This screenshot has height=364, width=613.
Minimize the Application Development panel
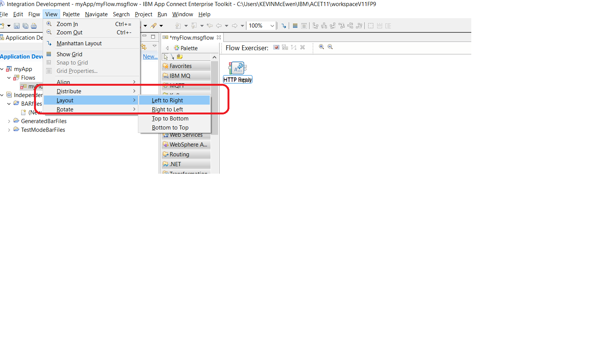coord(144,36)
